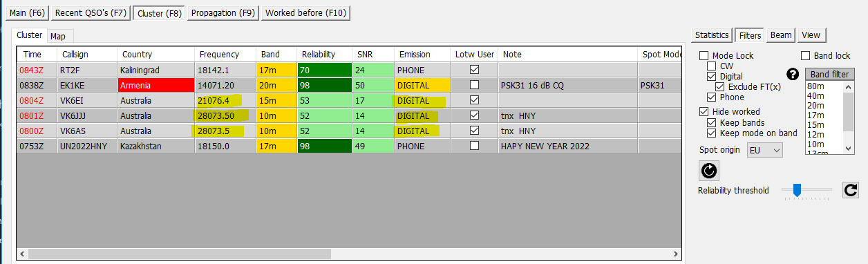The image size is (868, 264).
Task: Toggle Keep mode on band checkbox
Action: pos(711,133)
